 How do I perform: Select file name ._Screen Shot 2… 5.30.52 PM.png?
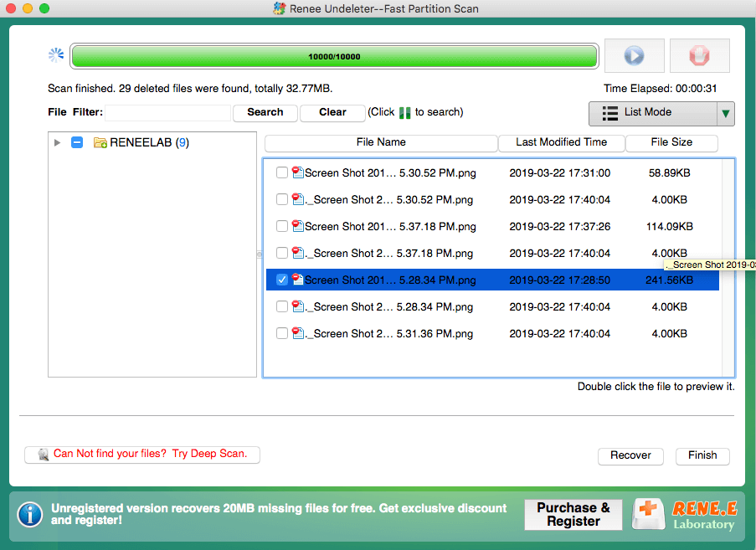point(389,200)
